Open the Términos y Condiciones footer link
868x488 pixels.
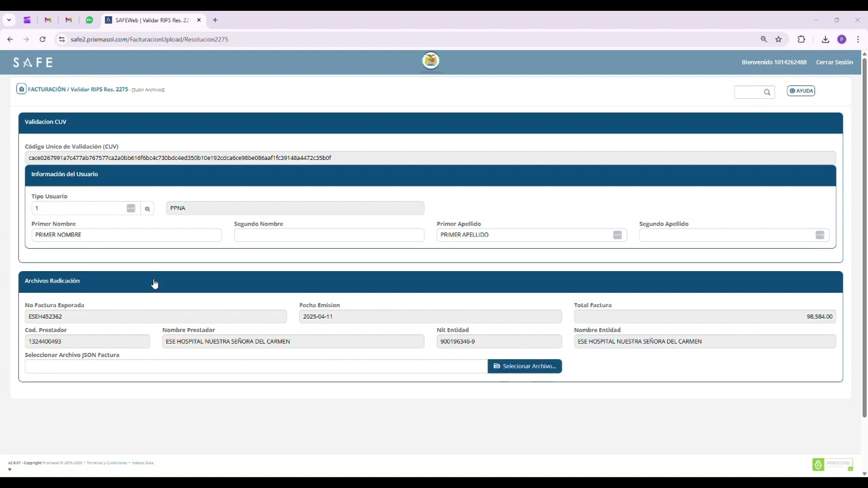click(x=107, y=463)
